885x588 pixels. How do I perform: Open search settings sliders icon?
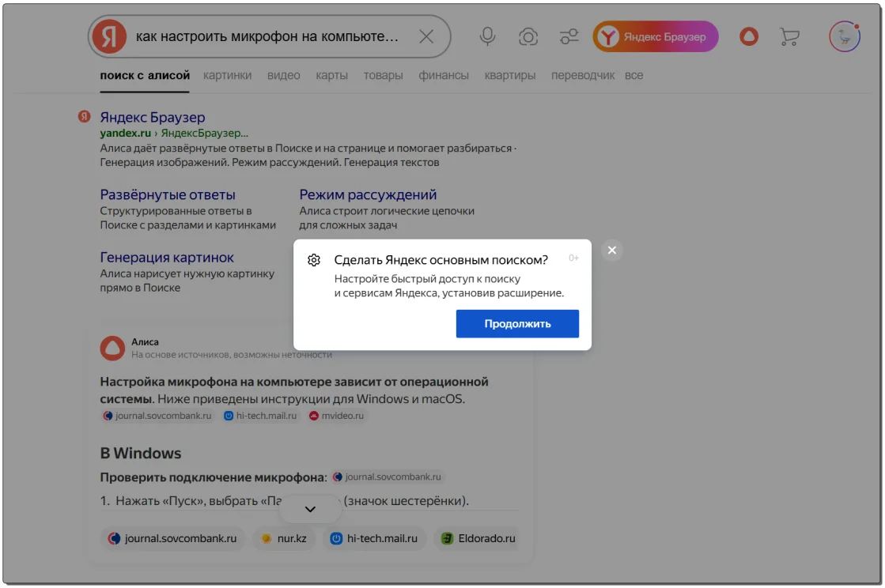[569, 36]
